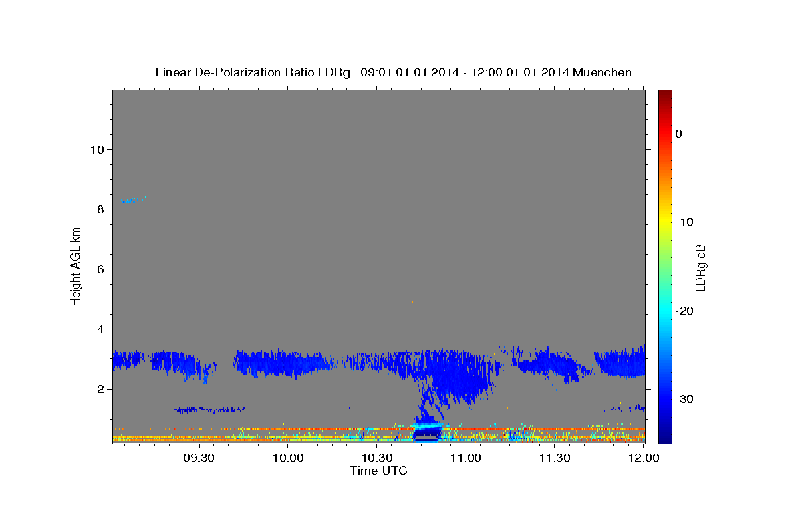Click the colorbar value 0 label
This screenshot has width=798, height=532.
pos(679,134)
